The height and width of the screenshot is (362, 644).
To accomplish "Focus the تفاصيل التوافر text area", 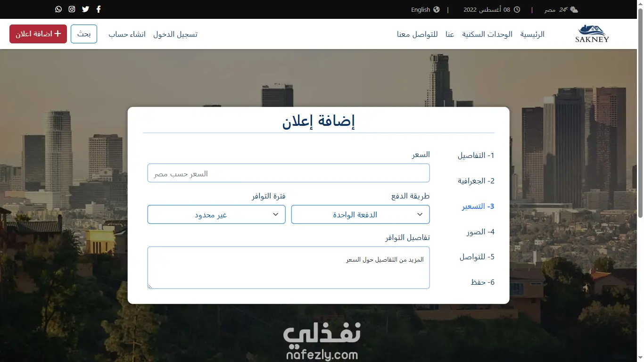I will tap(289, 267).
